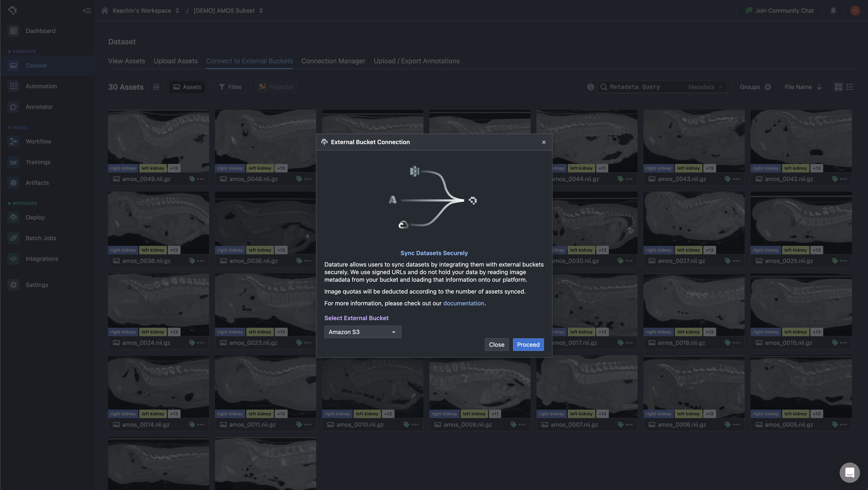Collapse the left sidebar menu icon

tap(87, 10)
